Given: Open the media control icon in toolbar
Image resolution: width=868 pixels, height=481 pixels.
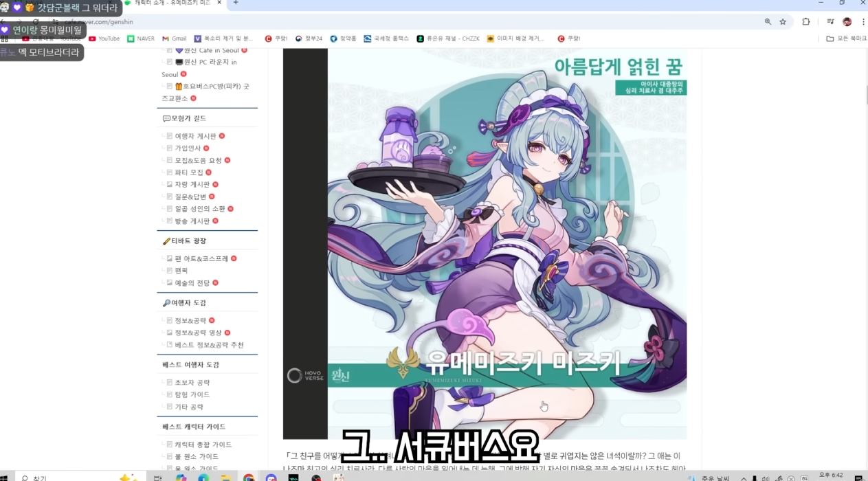Looking at the screenshot, I should [x=831, y=22].
